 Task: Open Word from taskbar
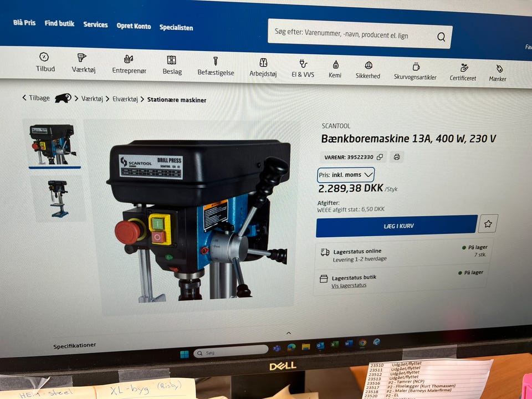(349, 344)
